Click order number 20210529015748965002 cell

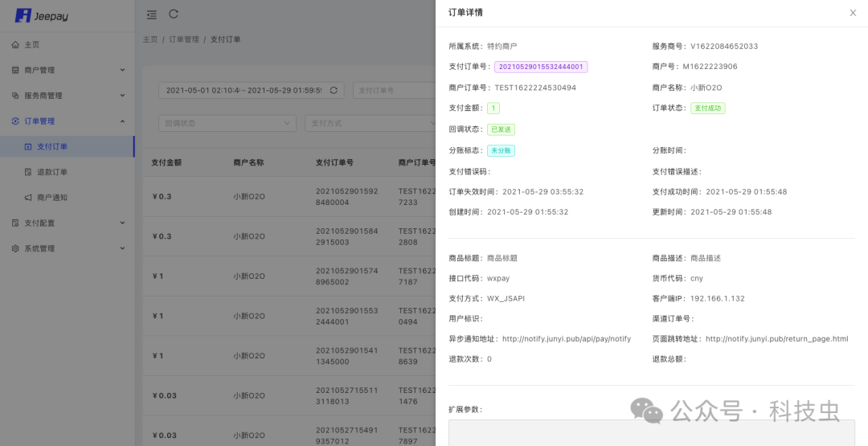coord(347,276)
